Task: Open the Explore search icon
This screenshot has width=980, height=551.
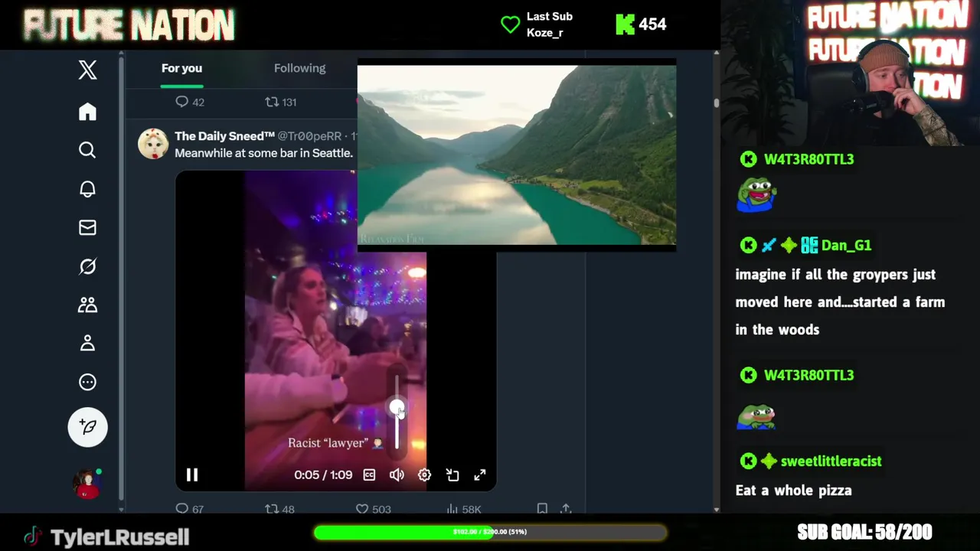Action: coord(87,150)
